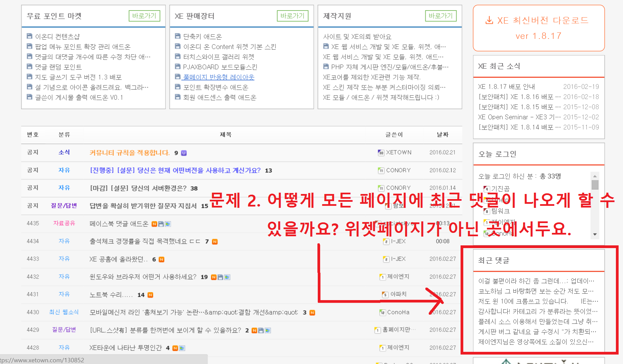Click writer name CONORY on 설문 post
Image resolution: width=623 pixels, height=364 pixels.
[399, 170]
